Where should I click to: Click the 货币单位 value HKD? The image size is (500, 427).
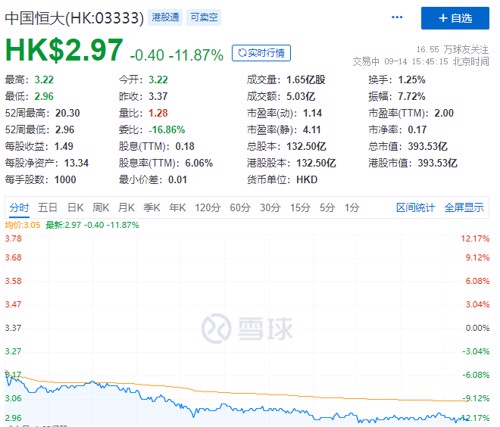307,180
